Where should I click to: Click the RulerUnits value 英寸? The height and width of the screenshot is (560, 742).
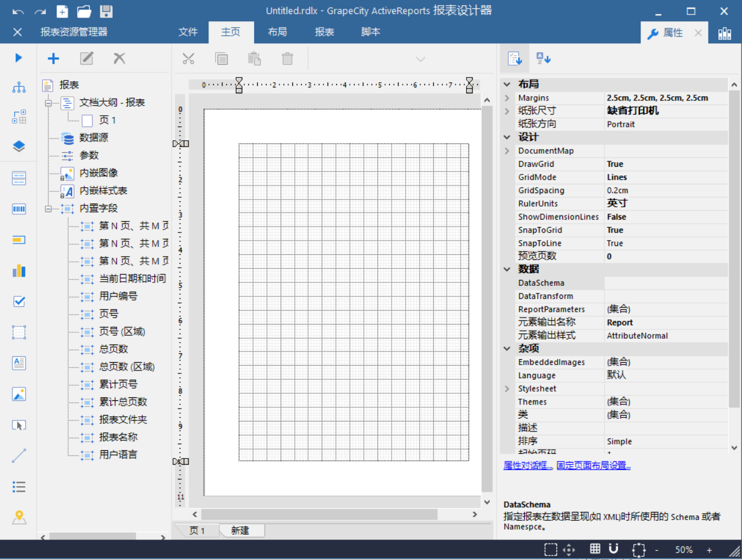[x=666, y=203]
